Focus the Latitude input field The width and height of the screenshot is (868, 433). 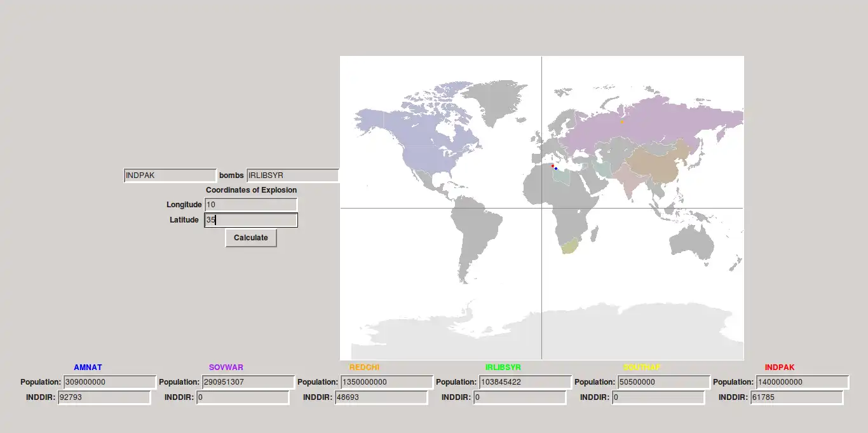pos(251,220)
